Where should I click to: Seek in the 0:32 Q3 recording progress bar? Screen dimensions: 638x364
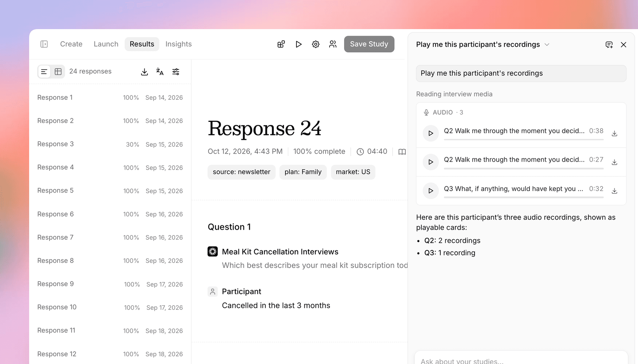point(524,197)
